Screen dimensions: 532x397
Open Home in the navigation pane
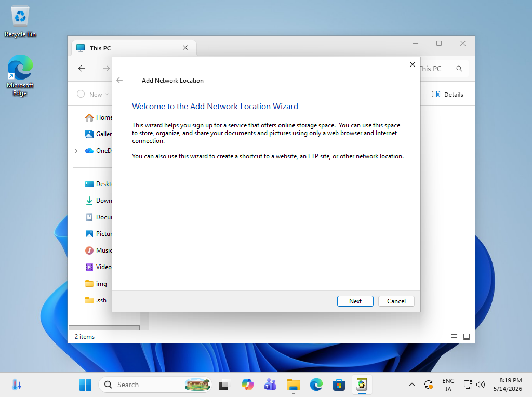pyautogui.click(x=98, y=117)
